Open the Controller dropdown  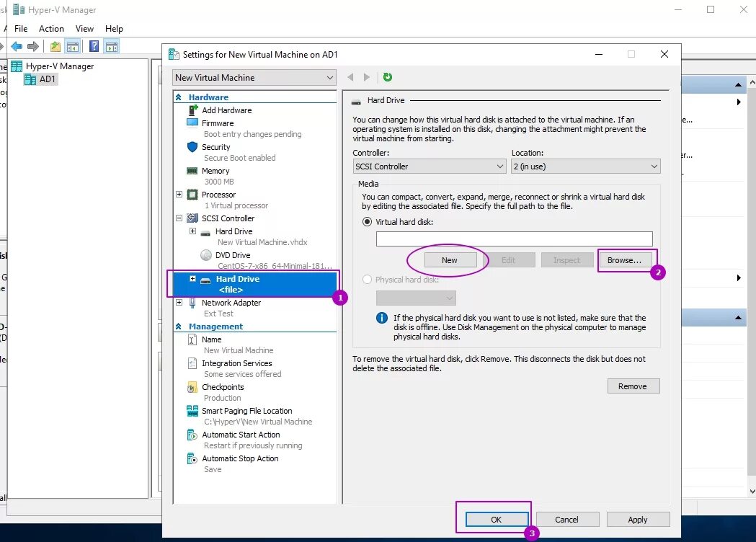(x=429, y=166)
